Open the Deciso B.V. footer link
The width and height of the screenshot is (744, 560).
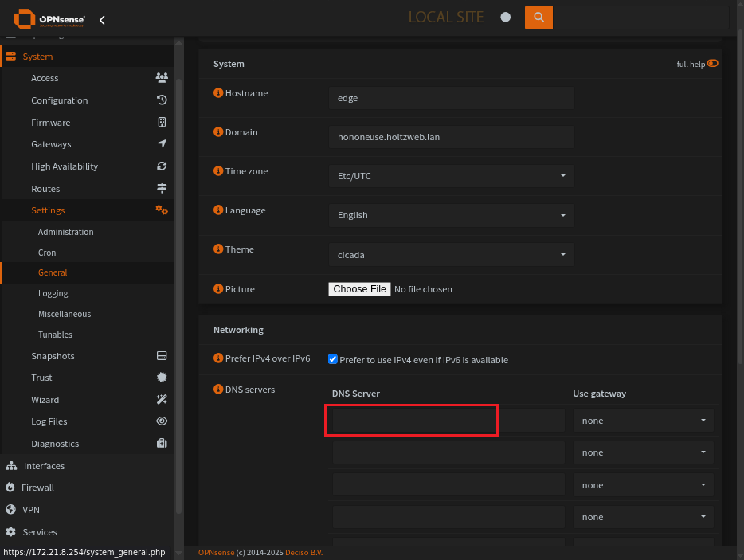(x=303, y=552)
